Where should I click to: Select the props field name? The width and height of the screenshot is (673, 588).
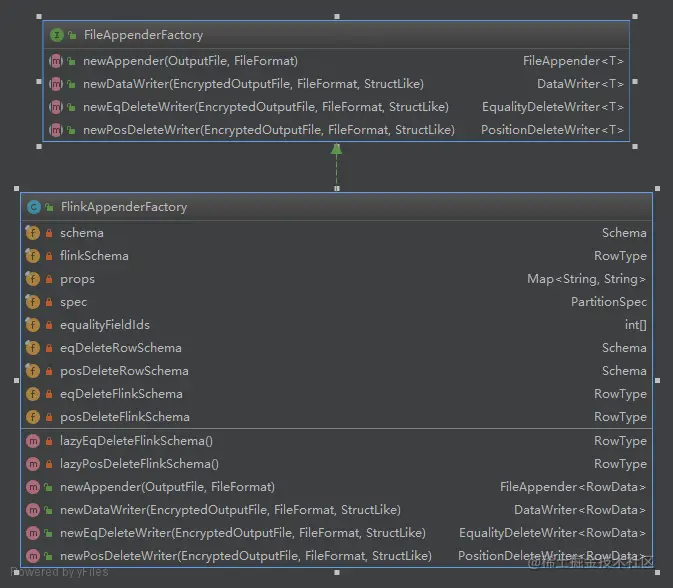[77, 279]
